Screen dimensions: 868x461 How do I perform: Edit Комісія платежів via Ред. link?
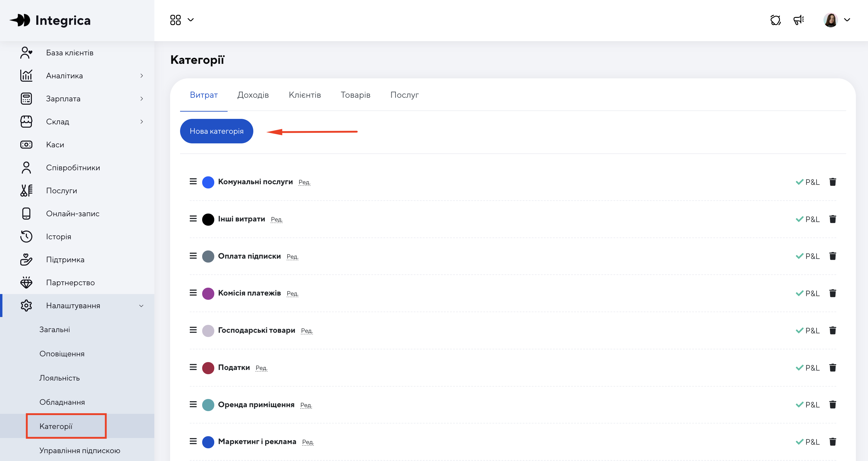tap(292, 294)
